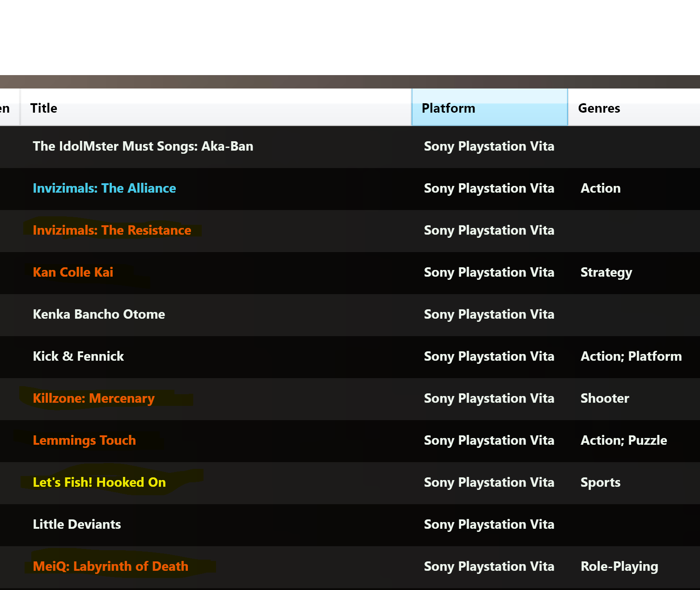Viewport: 700px width, 590px height.
Task: Click Strategy genre of Kan Colle Kai
Action: click(606, 273)
